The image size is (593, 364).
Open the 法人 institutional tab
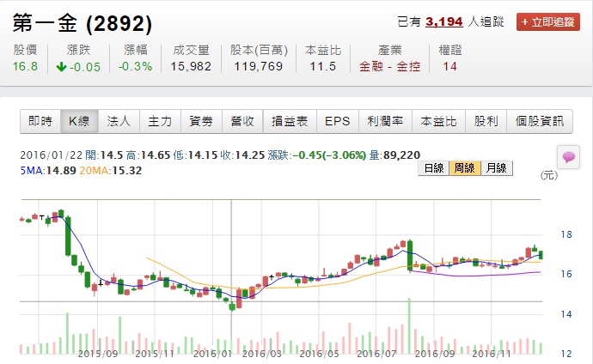118,122
